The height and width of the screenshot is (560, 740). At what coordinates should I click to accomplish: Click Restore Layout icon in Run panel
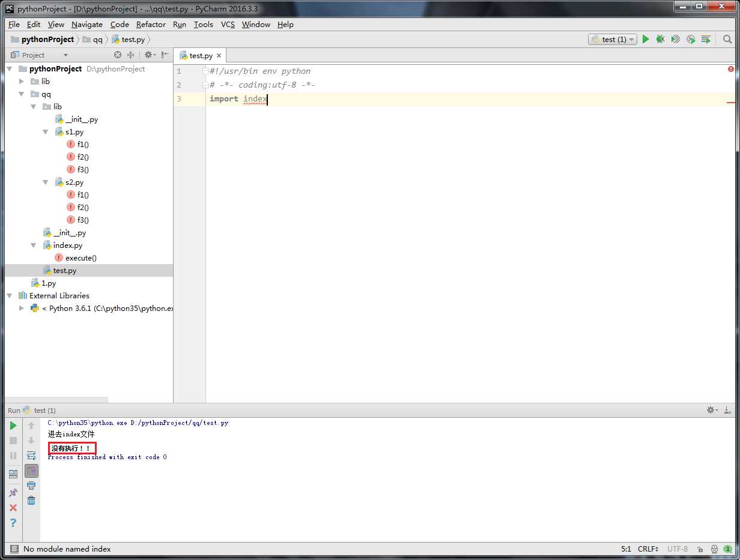click(13, 474)
